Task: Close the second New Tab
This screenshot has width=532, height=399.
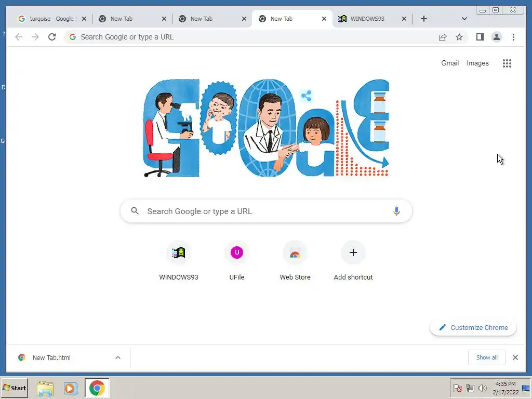Action: 244,19
